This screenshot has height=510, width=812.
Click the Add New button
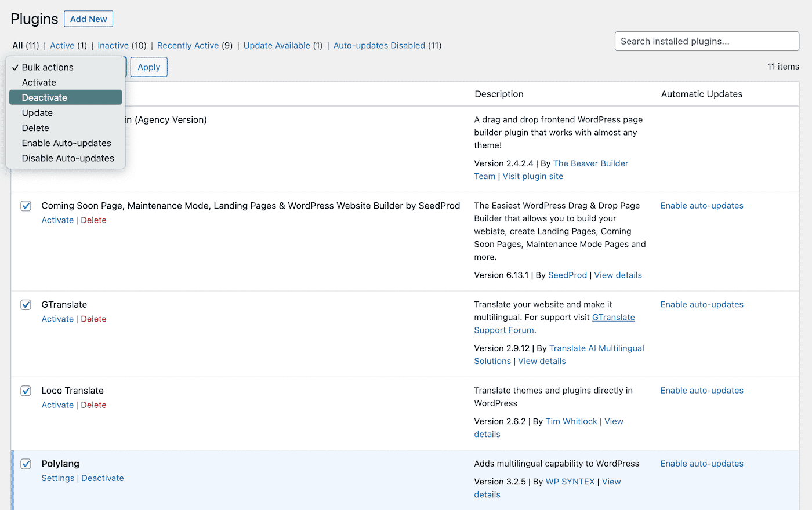[x=88, y=19]
